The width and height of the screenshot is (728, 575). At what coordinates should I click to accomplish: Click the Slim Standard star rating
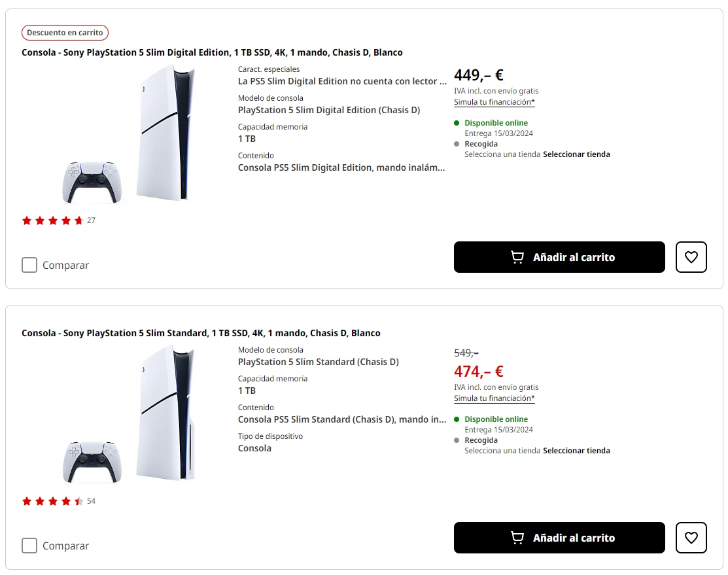pyautogui.click(x=52, y=501)
